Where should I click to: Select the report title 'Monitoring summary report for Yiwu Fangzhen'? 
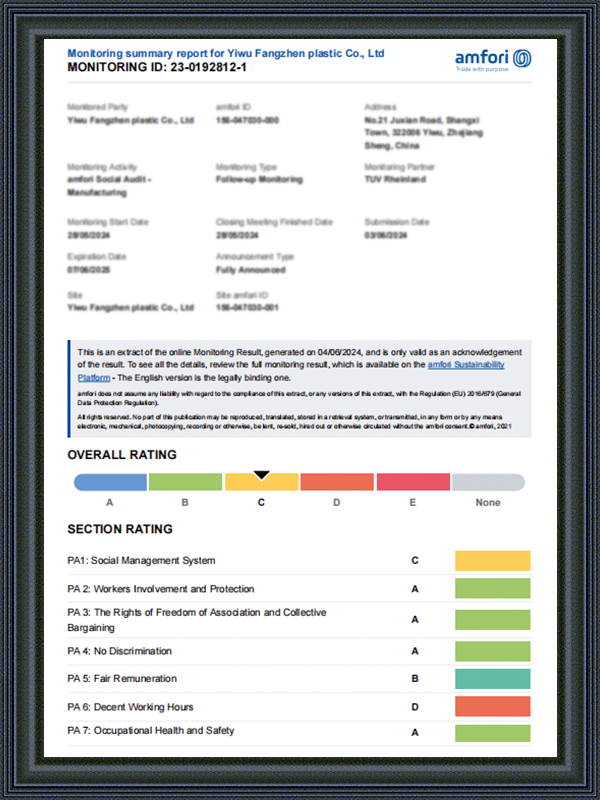(226, 53)
